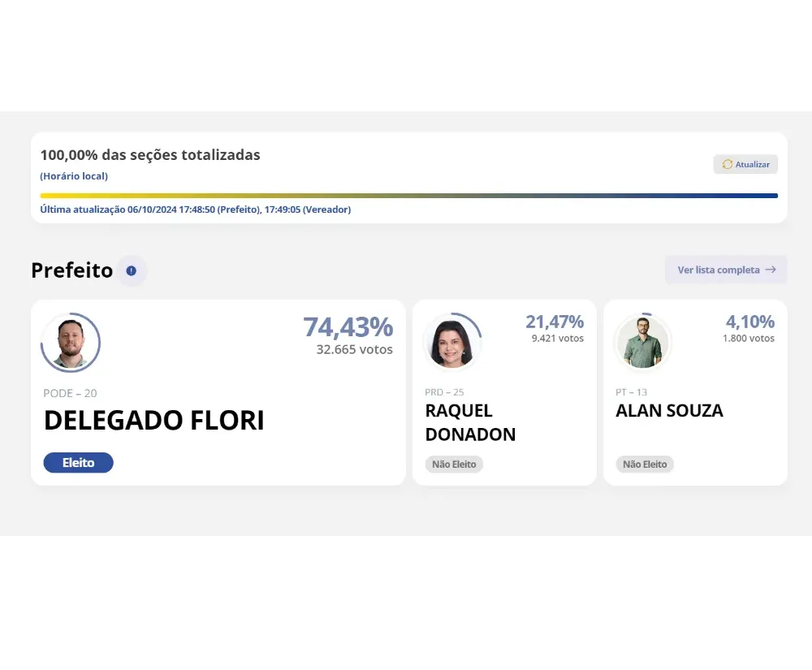The width and height of the screenshot is (812, 670).
Task: Click the 21,47% vote percentage
Action: pos(555,322)
